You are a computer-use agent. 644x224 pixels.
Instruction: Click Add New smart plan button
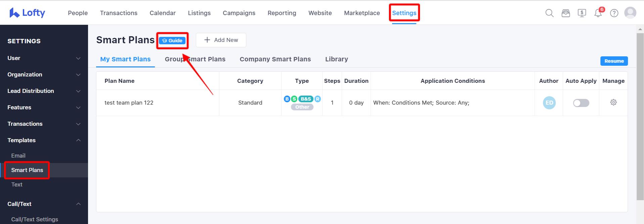click(221, 40)
